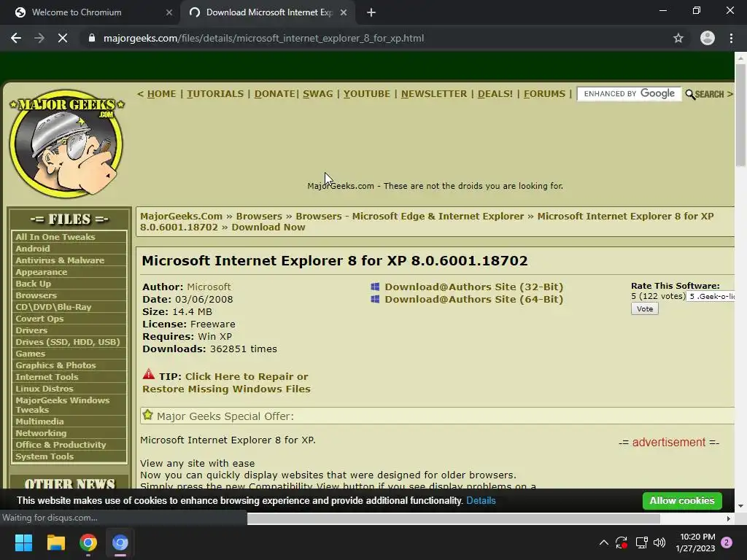Open the Windows Start menu
The image size is (747, 560).
23,542
